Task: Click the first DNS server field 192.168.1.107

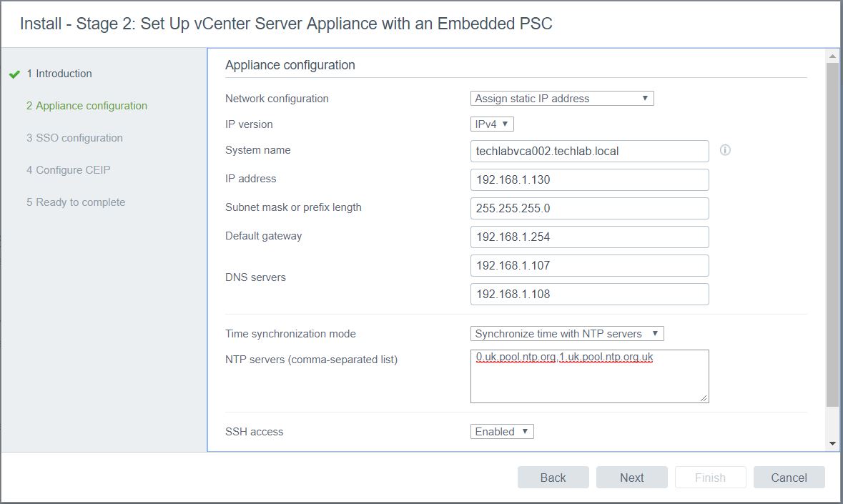Action: coord(590,265)
